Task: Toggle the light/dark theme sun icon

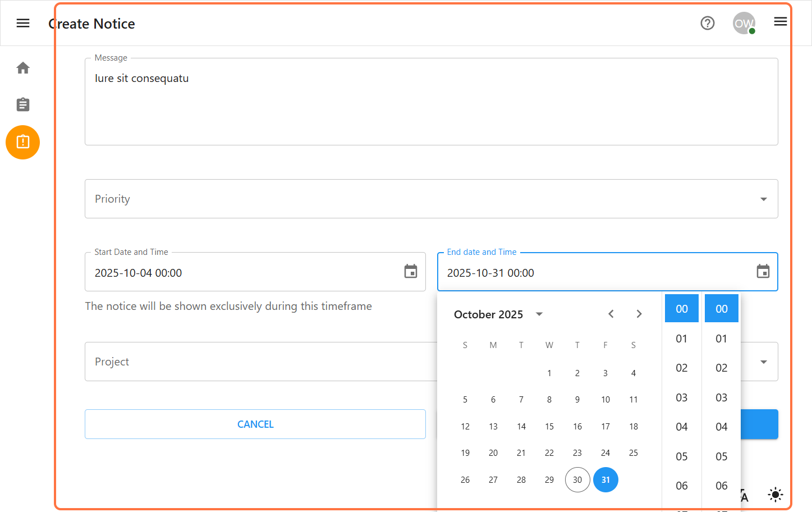Action: [775, 495]
